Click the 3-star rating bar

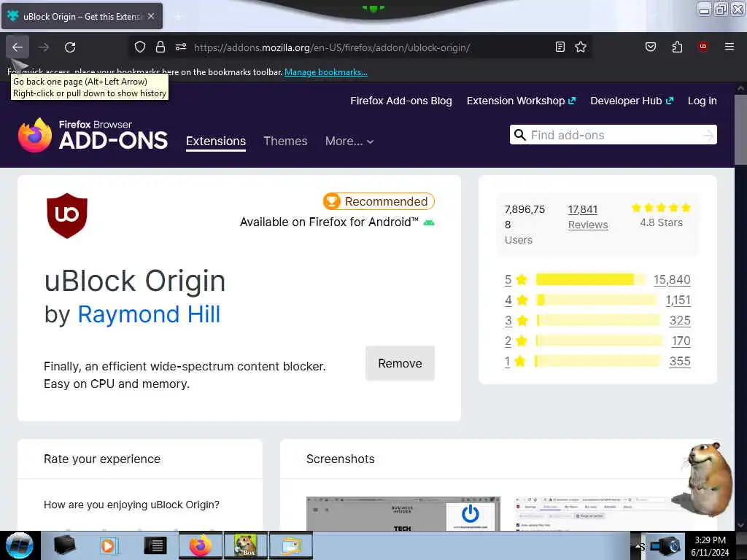[598, 321]
